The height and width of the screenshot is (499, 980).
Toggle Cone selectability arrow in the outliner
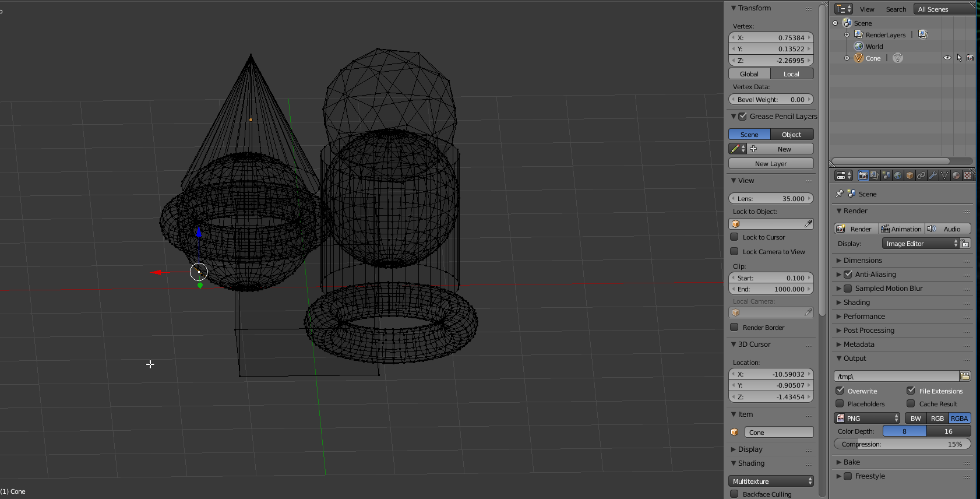coord(959,58)
